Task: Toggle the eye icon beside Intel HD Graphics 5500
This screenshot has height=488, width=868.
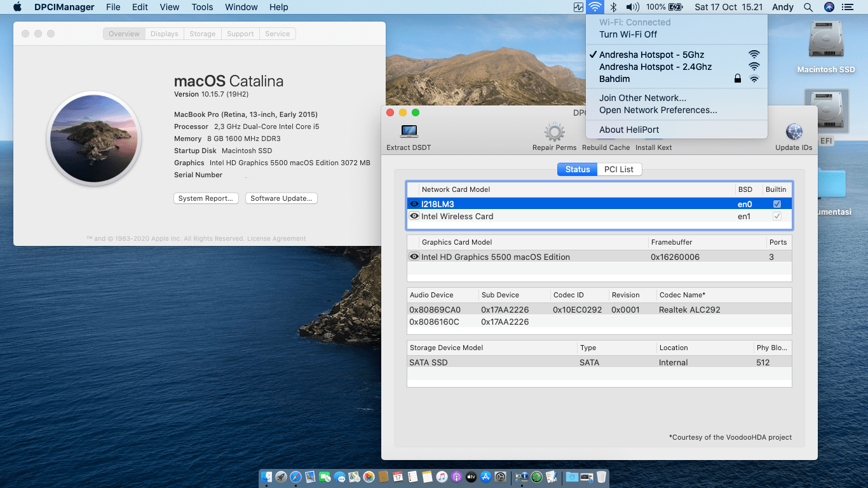Action: [x=414, y=257]
